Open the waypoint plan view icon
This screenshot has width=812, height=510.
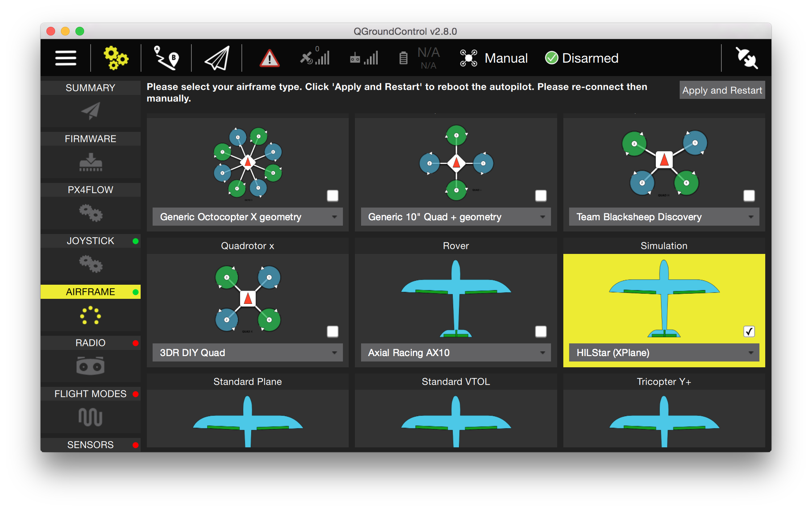click(x=166, y=58)
